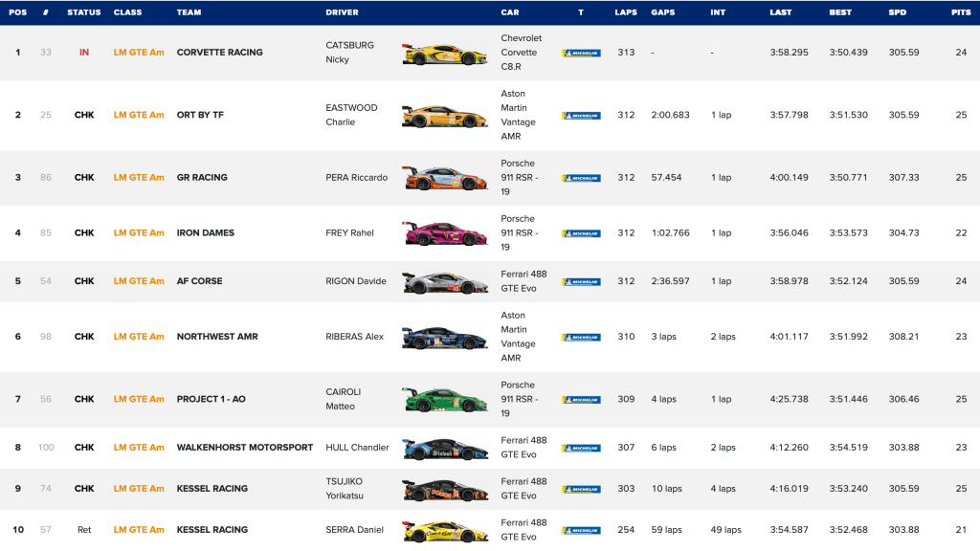Click the PITS column header
Screen dimensions: 980x551
[x=961, y=12]
